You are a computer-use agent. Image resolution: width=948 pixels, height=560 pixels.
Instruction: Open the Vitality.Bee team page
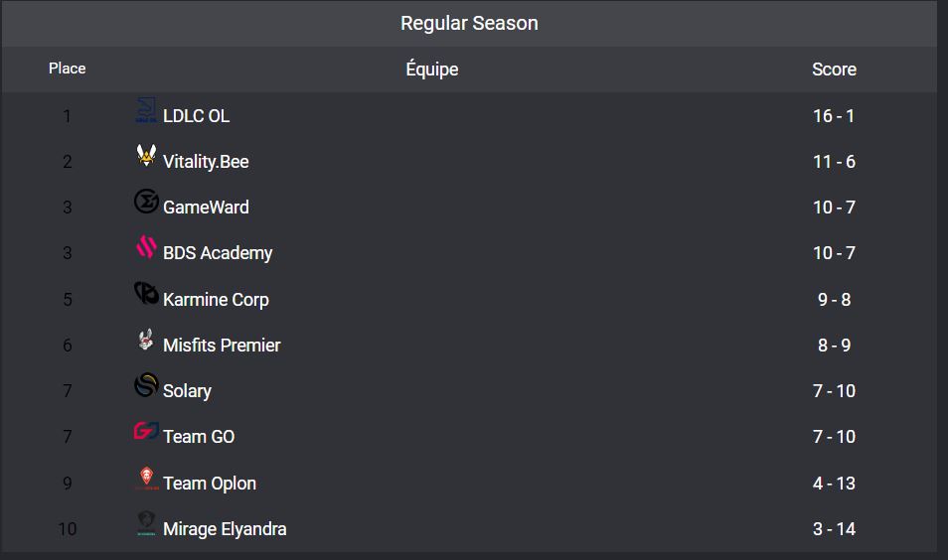pos(206,162)
